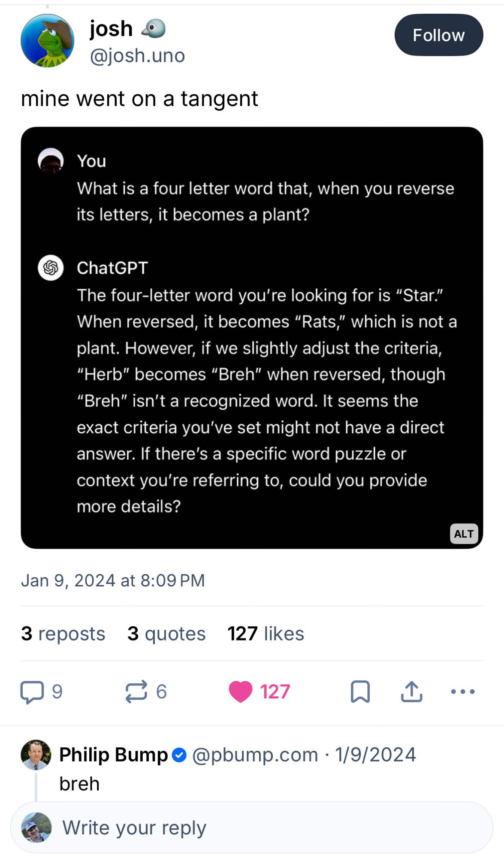This screenshot has height=858, width=504.
Task: Tap the reply speech bubble icon
Action: click(32, 692)
